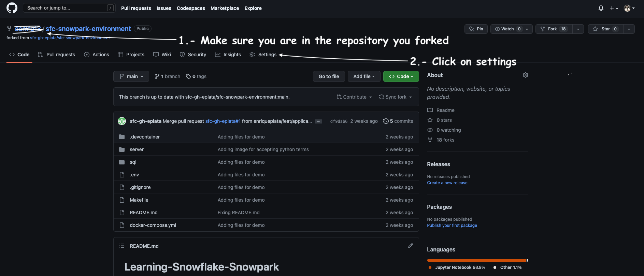Open commit df9dab6
This screenshot has width=644, height=276.
339,121
